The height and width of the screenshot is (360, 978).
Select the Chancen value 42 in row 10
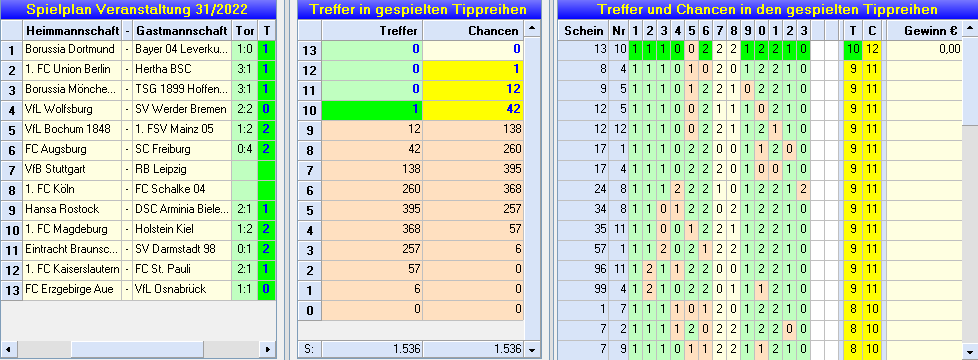(473, 110)
